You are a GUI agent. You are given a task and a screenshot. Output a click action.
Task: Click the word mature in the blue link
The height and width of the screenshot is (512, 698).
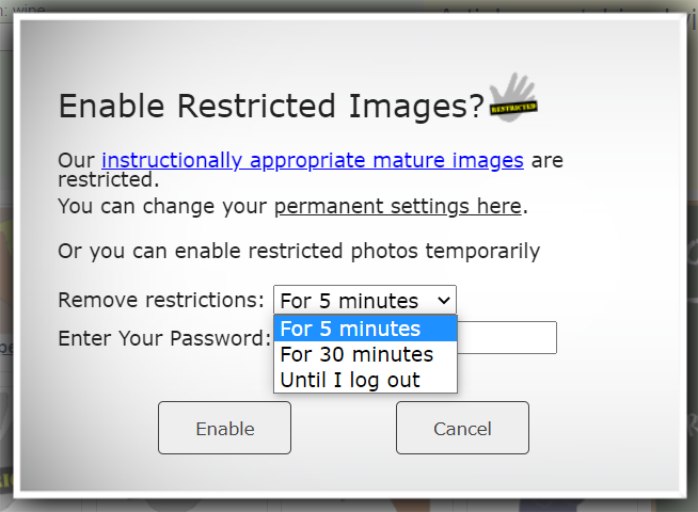tap(409, 160)
